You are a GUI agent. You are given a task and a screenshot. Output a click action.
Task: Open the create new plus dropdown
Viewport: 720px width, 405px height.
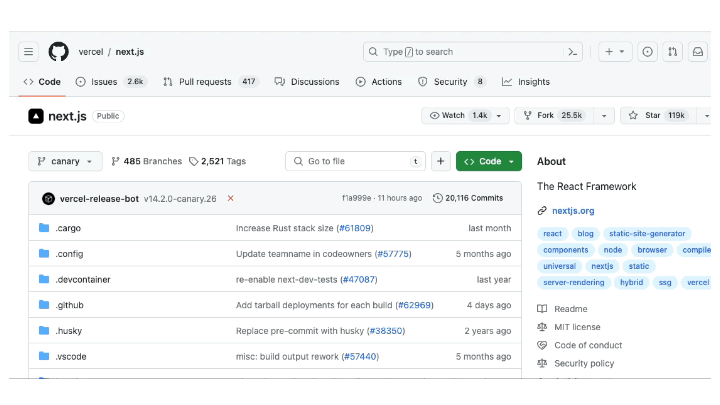point(615,52)
